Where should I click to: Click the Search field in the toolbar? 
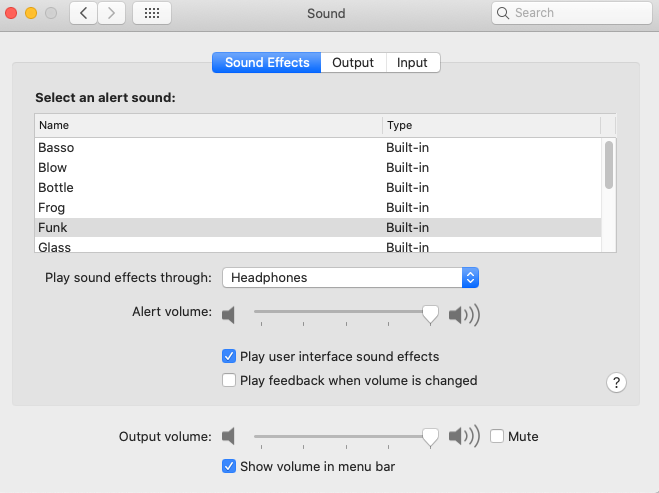click(x=571, y=13)
